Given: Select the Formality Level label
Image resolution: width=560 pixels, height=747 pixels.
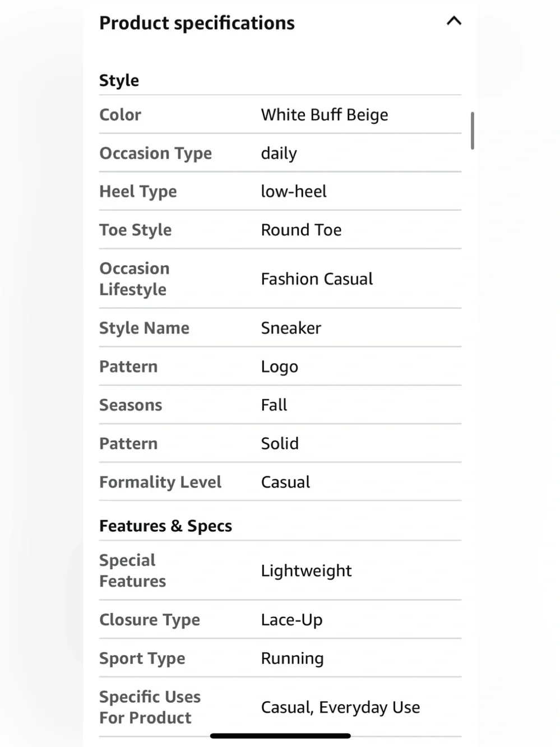Looking at the screenshot, I should coord(160,482).
